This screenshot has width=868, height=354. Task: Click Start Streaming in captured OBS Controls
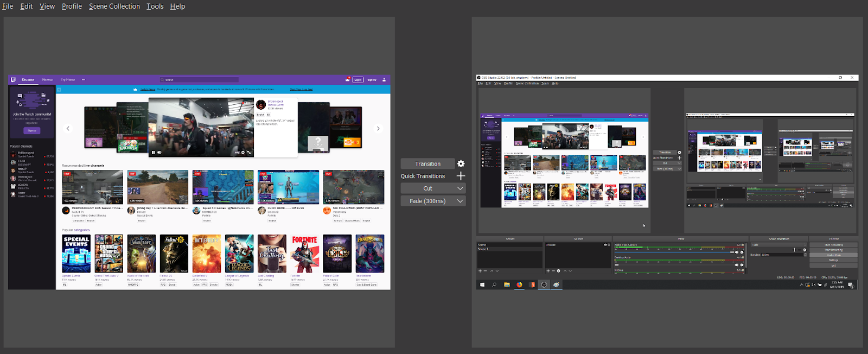point(833,245)
